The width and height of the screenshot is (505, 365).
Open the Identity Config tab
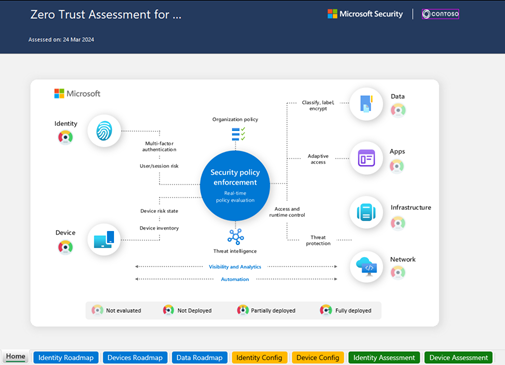[x=259, y=358]
